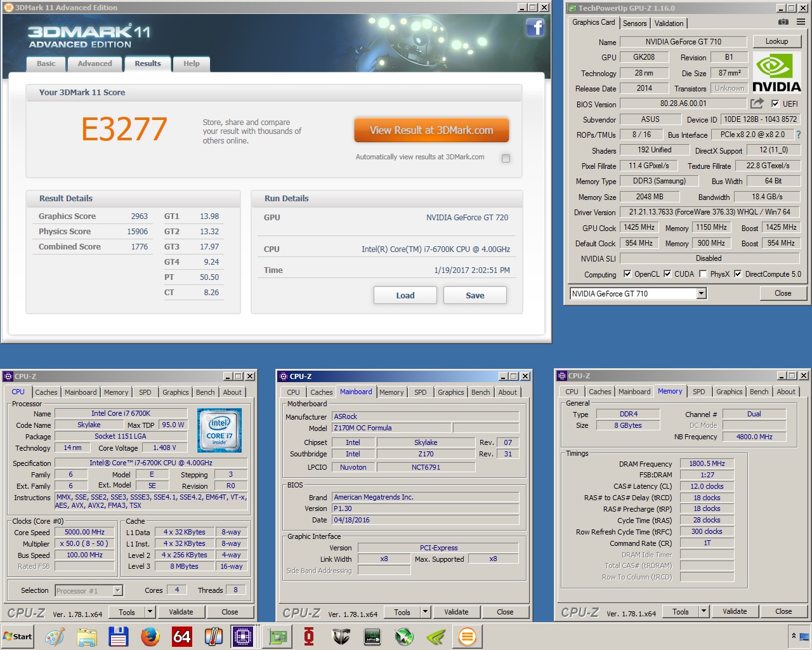Click the Core Speed value 5000.00 MHz
Image resolution: width=812 pixels, height=650 pixels.
[84, 532]
